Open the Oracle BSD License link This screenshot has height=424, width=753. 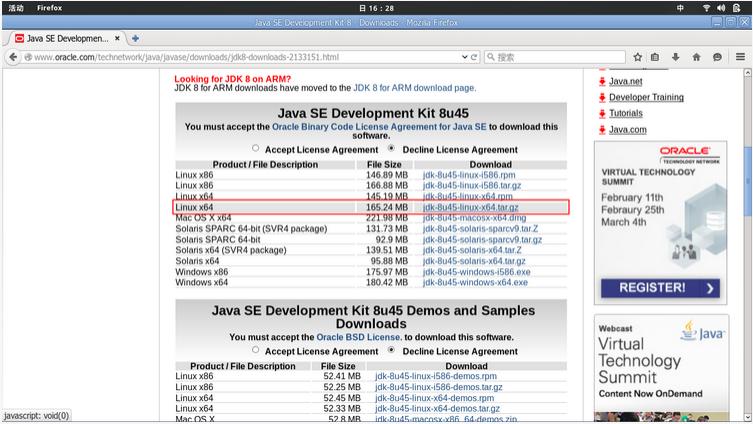(358, 337)
